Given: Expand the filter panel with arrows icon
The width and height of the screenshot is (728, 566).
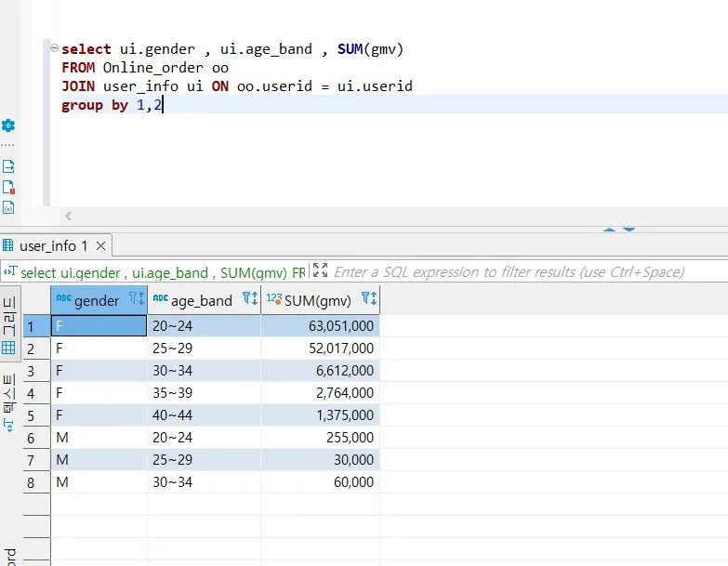Looking at the screenshot, I should point(320,270).
